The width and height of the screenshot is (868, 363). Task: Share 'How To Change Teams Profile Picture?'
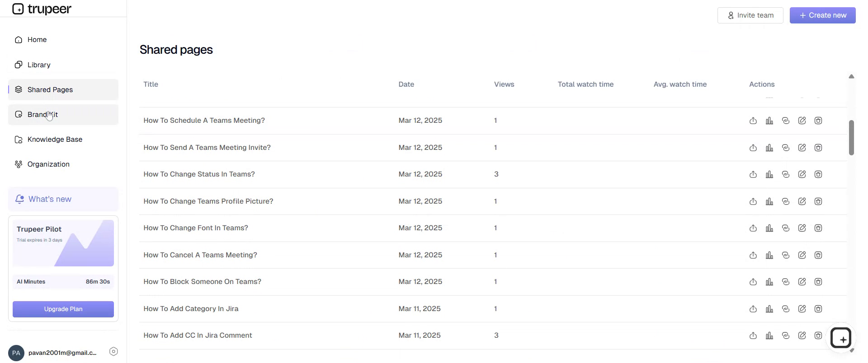tap(753, 201)
